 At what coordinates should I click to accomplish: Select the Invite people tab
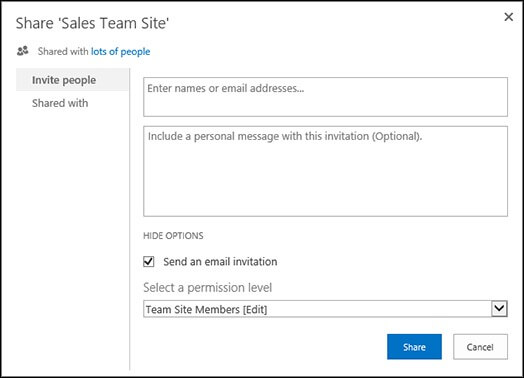tap(72, 80)
